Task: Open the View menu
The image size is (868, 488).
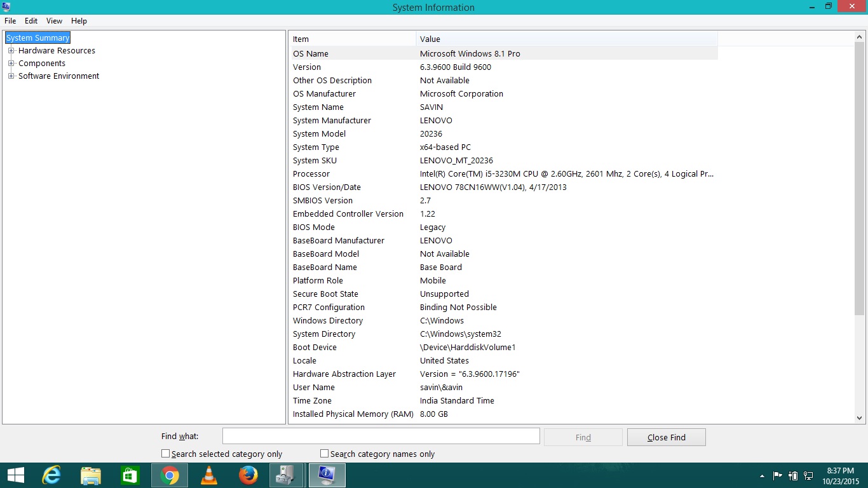Action: click(54, 21)
